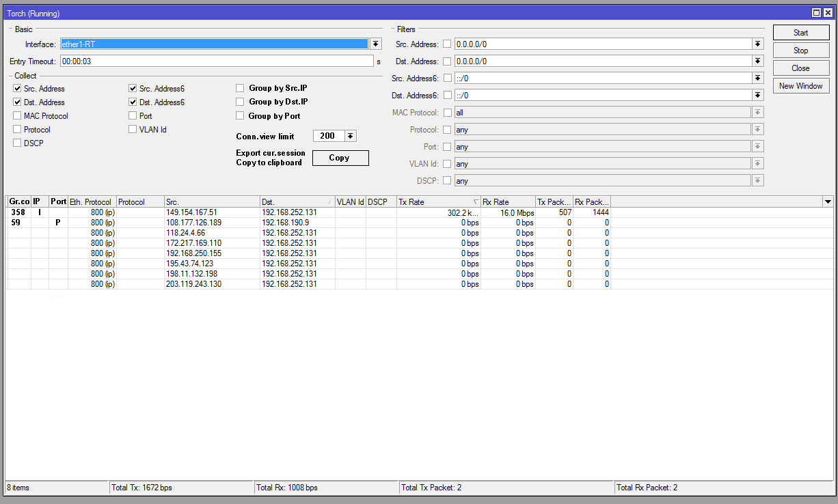838x504 pixels.
Task: Focus the Interface field ether1-RT
Action: [214, 44]
